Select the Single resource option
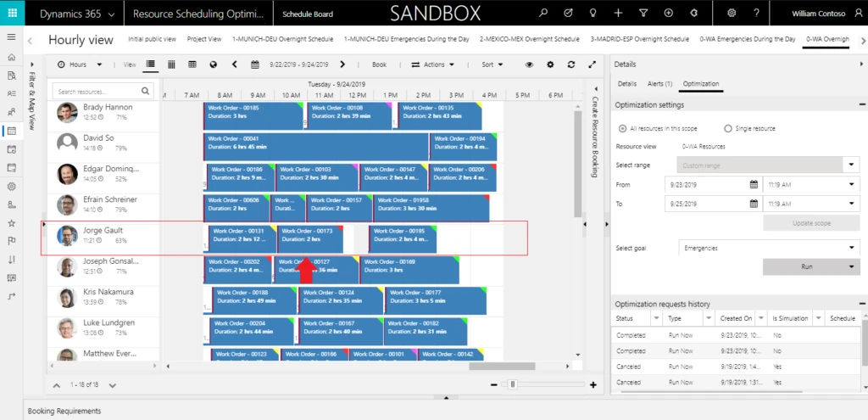 click(728, 128)
